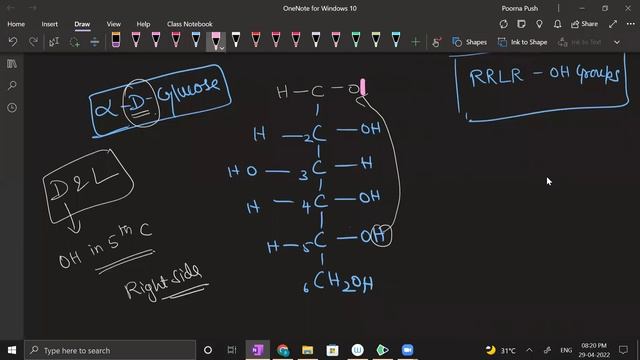This screenshot has width=640, height=360.
Task: Open the Insert tab
Action: 49,24
